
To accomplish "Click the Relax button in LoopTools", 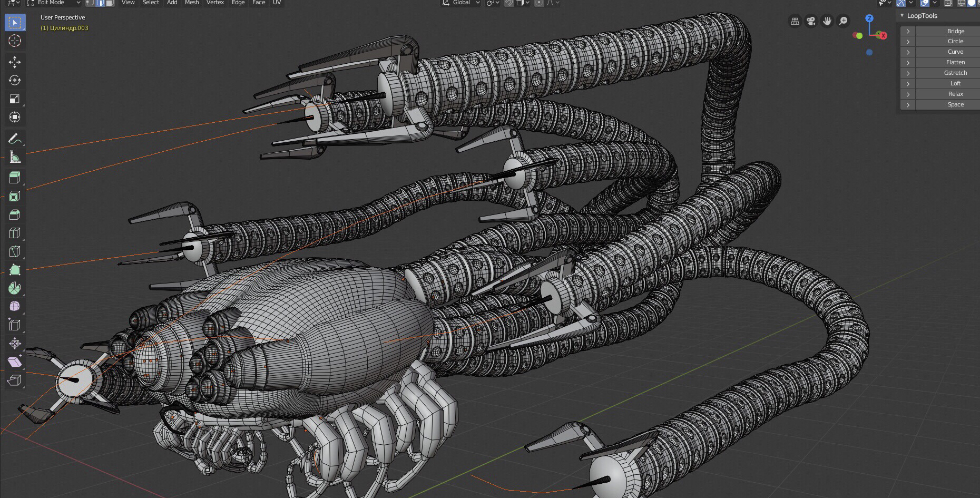I will (x=955, y=94).
